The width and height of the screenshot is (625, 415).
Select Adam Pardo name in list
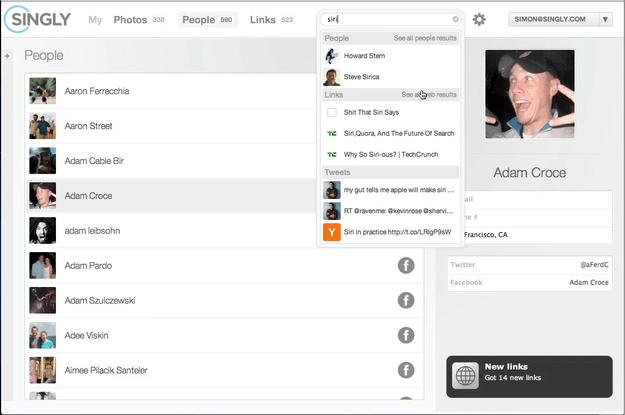coord(88,266)
